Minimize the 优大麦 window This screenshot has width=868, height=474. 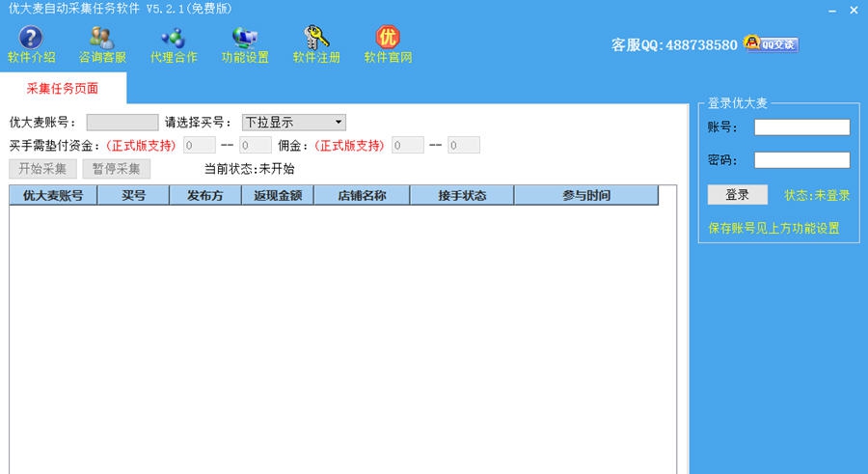point(832,10)
